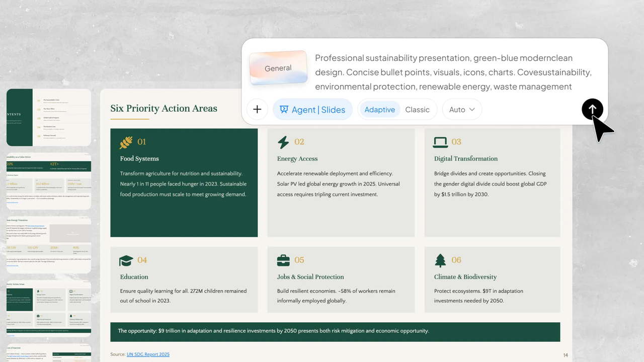Click the Jobs & Social Protection heading
This screenshot has width=644, height=362.
310,277
